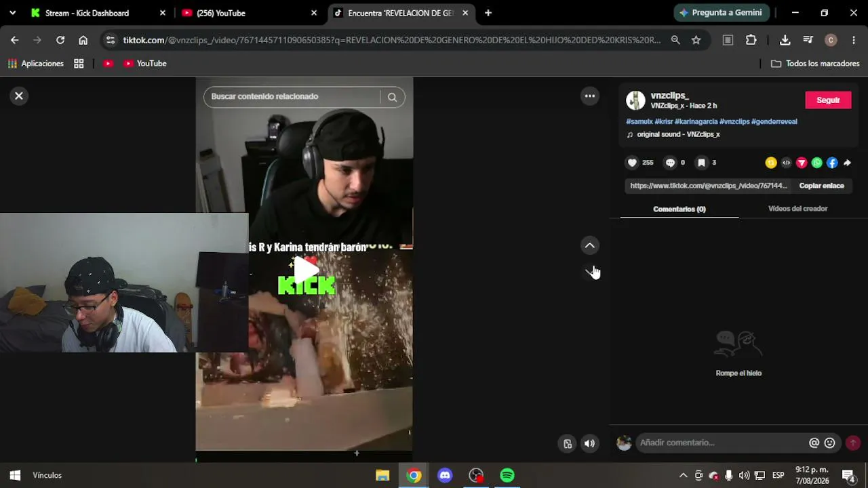Share the video to WhatsApp

pyautogui.click(x=816, y=163)
